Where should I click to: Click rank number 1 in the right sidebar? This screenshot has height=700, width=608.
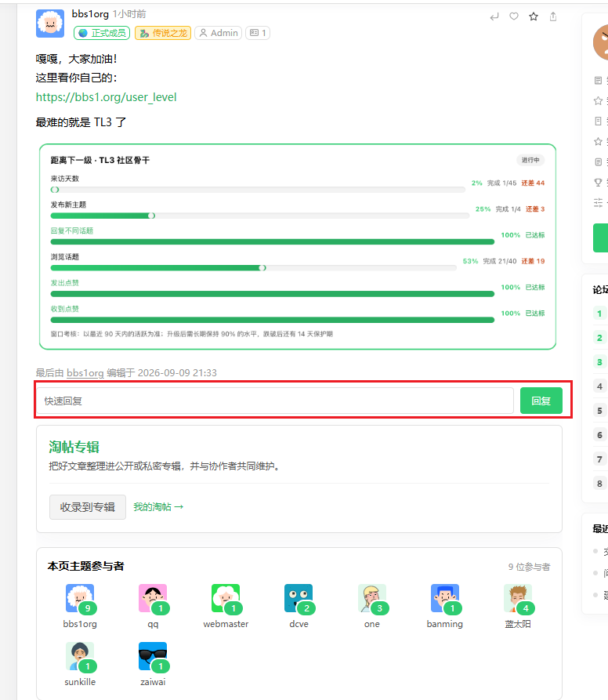599,314
